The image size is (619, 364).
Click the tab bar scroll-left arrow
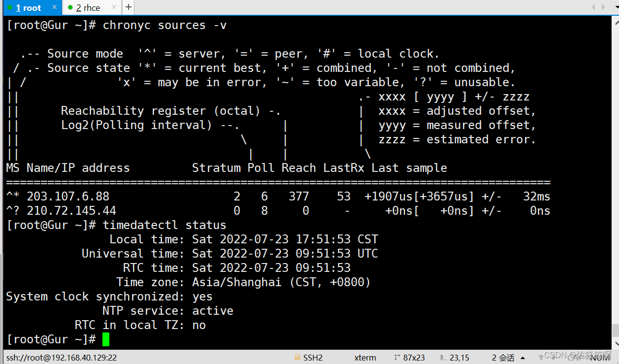coord(592,7)
